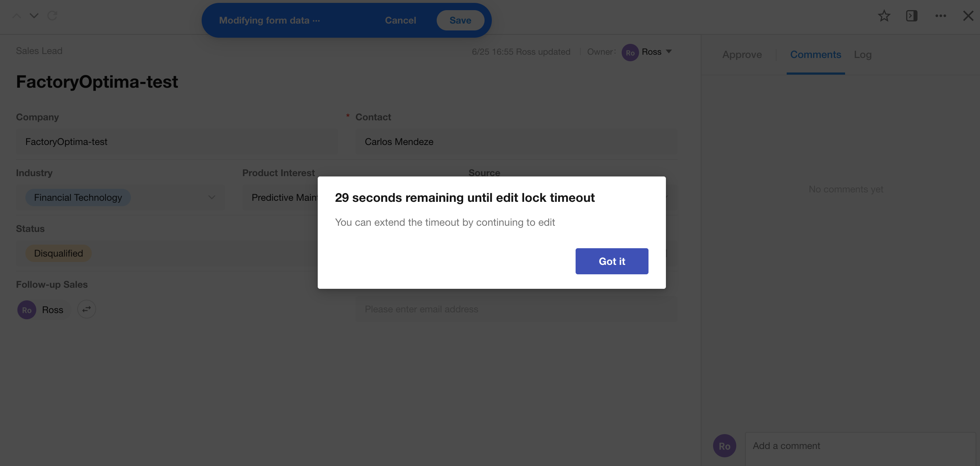The height and width of the screenshot is (466, 980).
Task: Switch to the Log tab
Action: click(862, 55)
